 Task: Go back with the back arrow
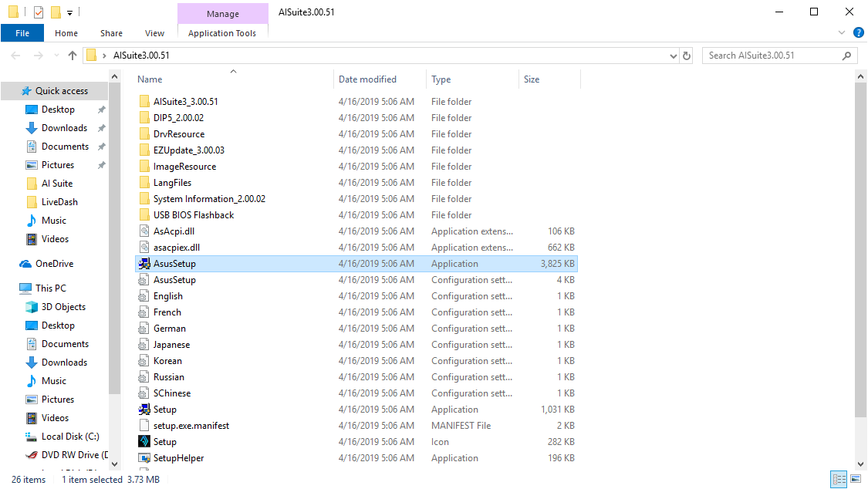pos(15,56)
